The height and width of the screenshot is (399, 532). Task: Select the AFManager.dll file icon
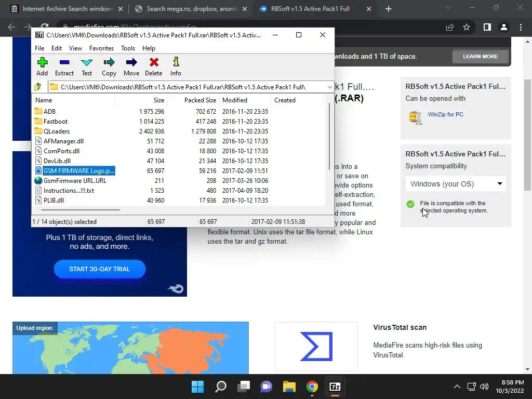tap(38, 141)
